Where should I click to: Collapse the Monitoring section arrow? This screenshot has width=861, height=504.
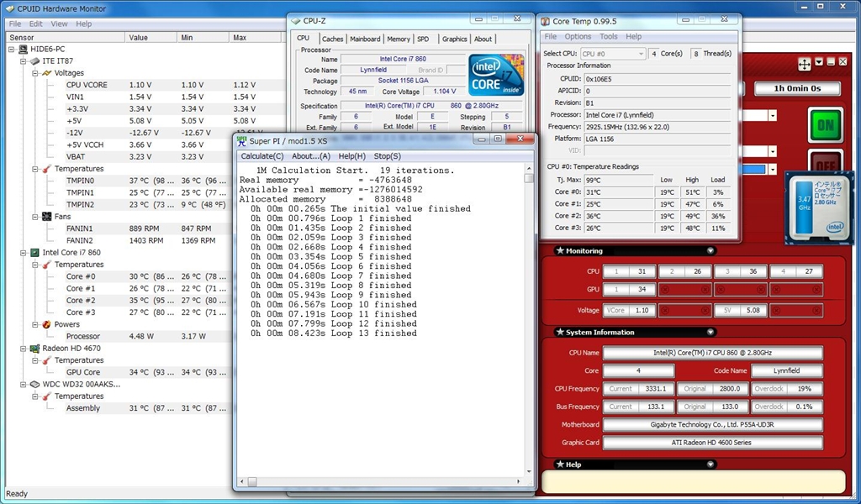[710, 250]
